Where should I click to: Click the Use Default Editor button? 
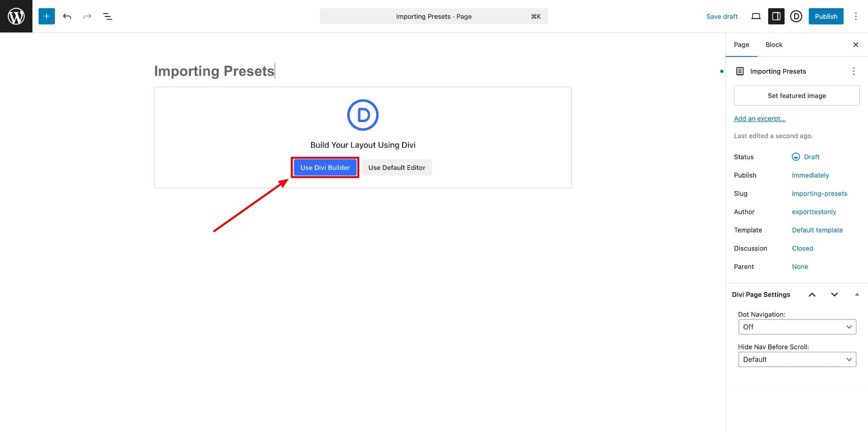[396, 167]
